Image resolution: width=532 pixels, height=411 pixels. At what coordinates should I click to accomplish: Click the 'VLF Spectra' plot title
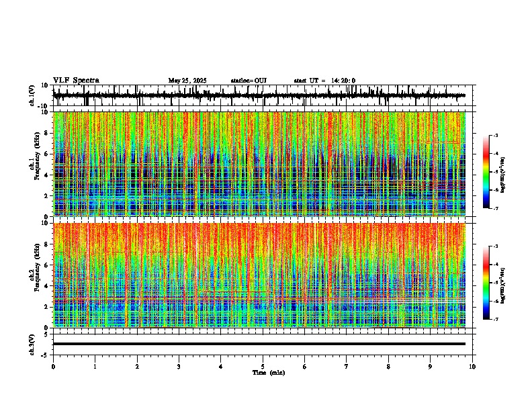pyautogui.click(x=76, y=81)
